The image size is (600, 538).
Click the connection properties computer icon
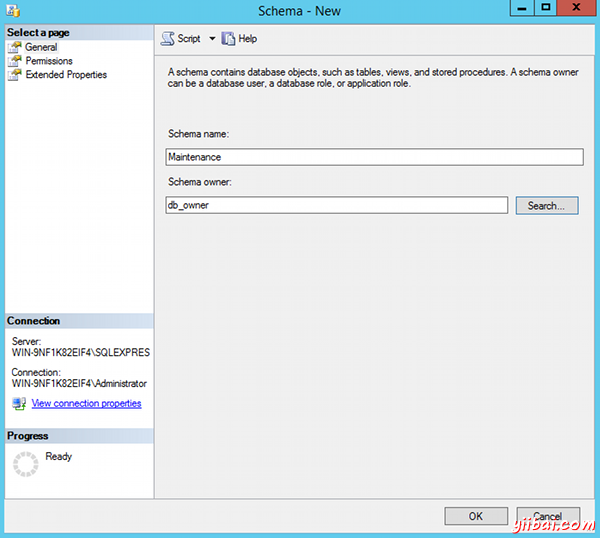(x=19, y=403)
